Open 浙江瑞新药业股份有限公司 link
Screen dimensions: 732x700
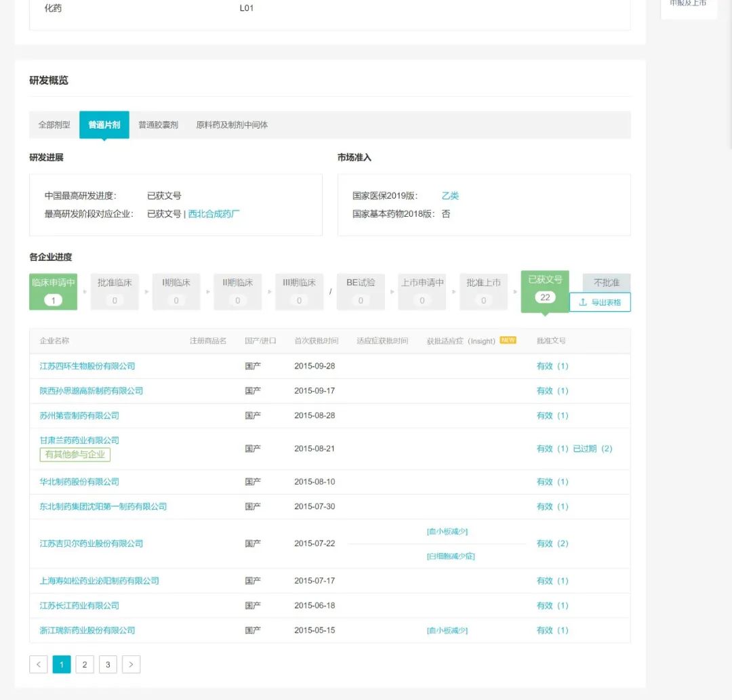coord(87,630)
